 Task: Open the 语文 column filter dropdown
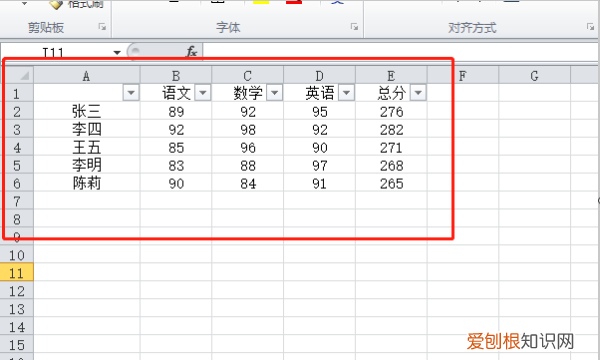pyautogui.click(x=203, y=93)
